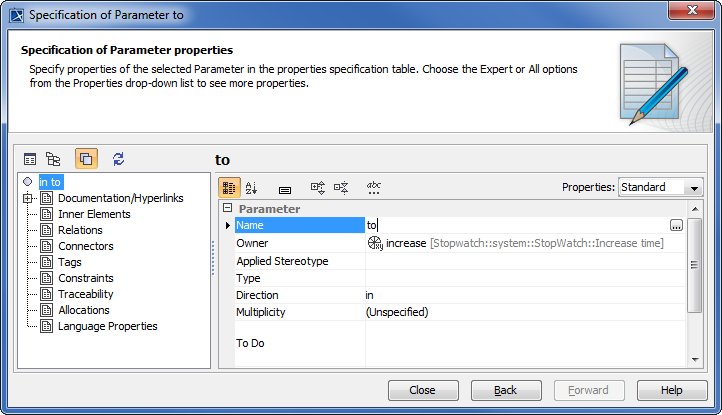Click the Close button
Viewport: 722px width, 415px height.
(x=423, y=390)
